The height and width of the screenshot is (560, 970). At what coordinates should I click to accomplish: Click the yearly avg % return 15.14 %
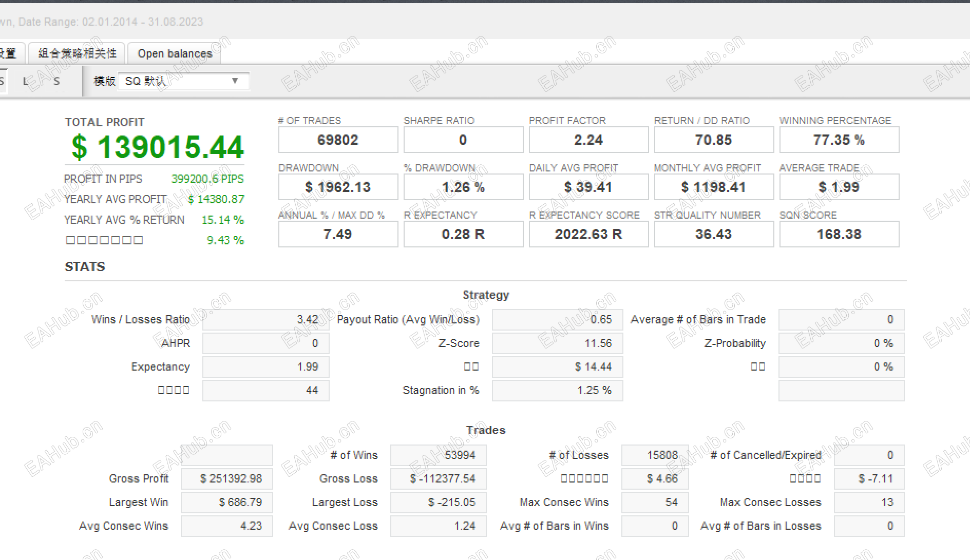(x=223, y=220)
